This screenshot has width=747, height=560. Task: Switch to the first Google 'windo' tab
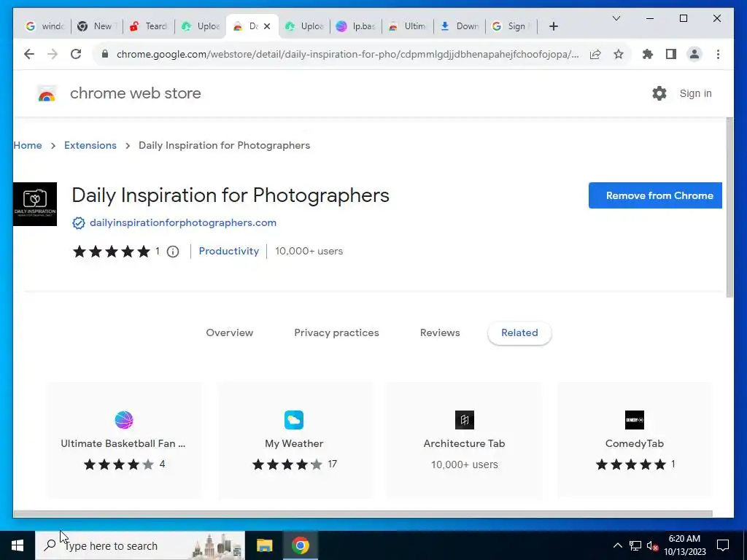[x=44, y=26]
